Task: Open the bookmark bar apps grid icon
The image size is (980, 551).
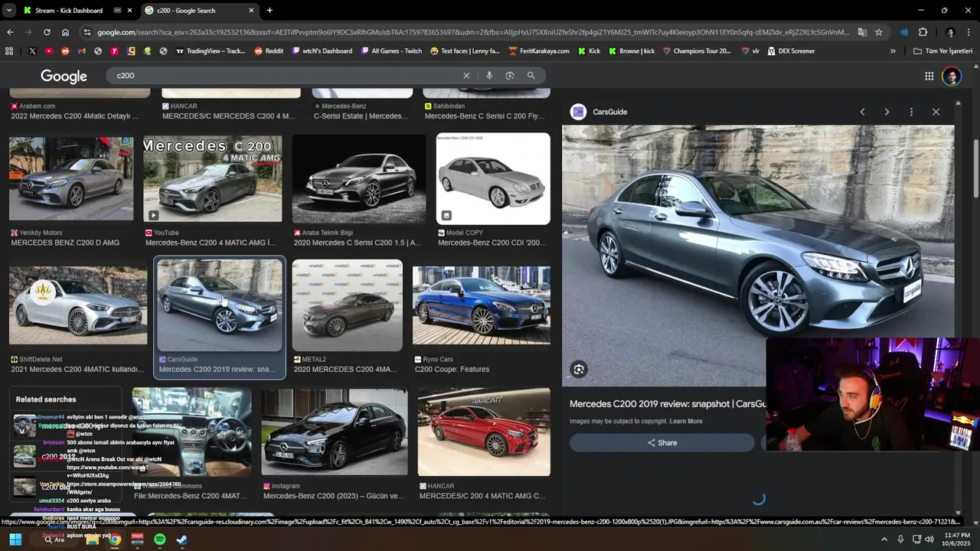Action: [x=9, y=51]
